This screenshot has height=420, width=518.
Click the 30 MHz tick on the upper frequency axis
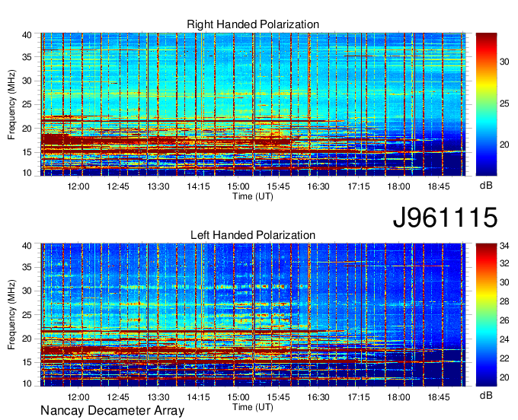(x=27, y=81)
